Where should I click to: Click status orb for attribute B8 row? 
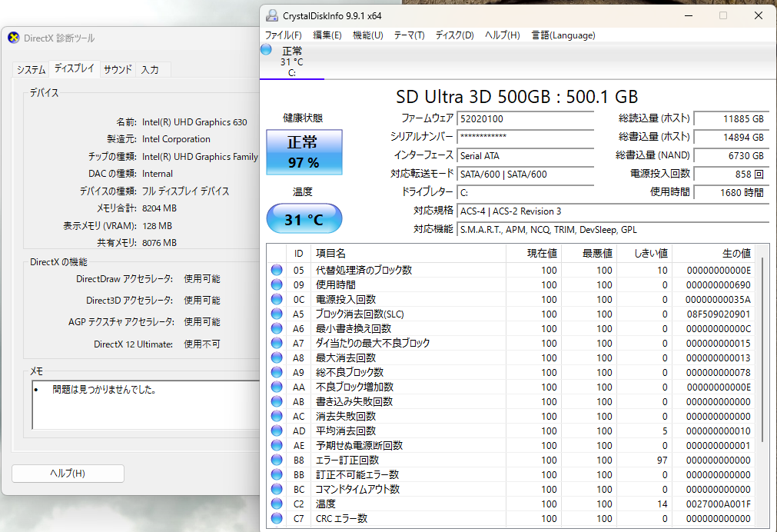point(277,460)
